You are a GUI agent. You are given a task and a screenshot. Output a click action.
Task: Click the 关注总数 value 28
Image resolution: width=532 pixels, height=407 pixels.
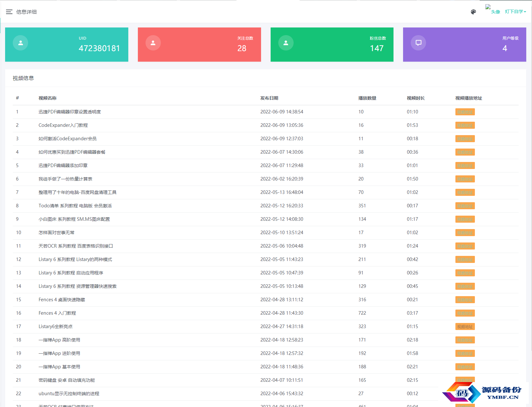click(x=242, y=48)
